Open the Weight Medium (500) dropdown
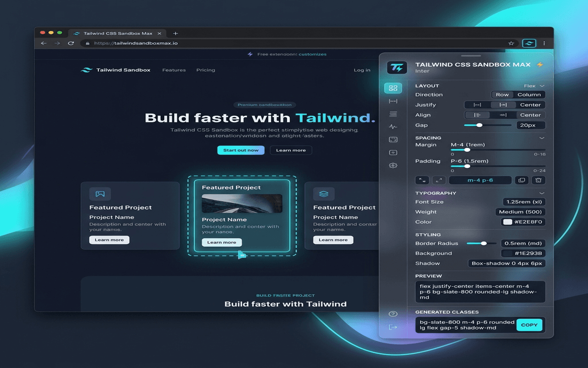588x368 pixels. [520, 212]
